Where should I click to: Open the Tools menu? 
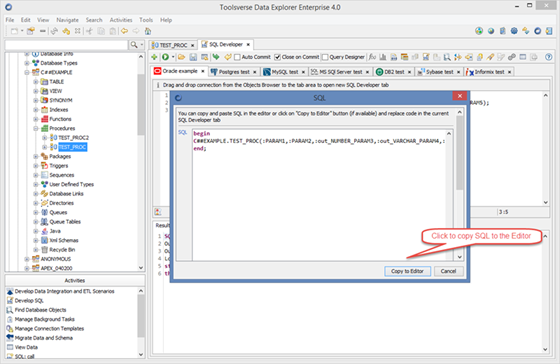click(x=146, y=20)
